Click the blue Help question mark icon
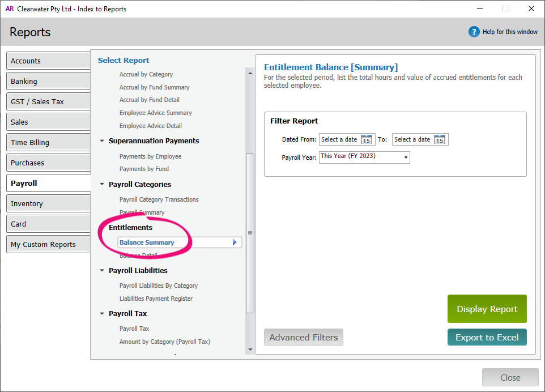545x392 pixels. (x=474, y=32)
